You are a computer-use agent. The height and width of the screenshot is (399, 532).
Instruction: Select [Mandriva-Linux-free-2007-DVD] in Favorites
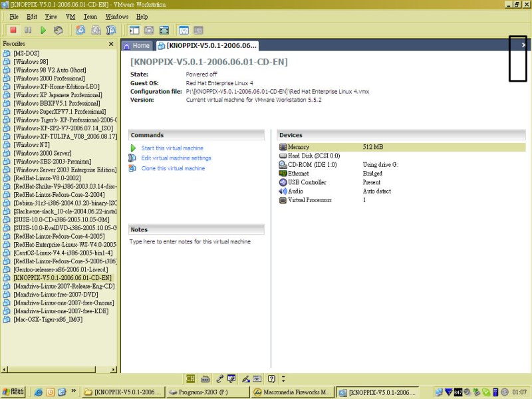(x=56, y=294)
